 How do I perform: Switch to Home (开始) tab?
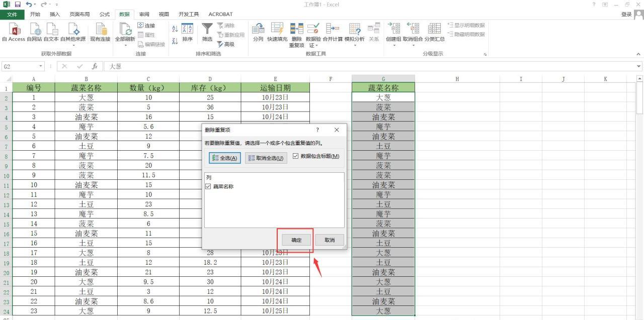(x=35, y=14)
